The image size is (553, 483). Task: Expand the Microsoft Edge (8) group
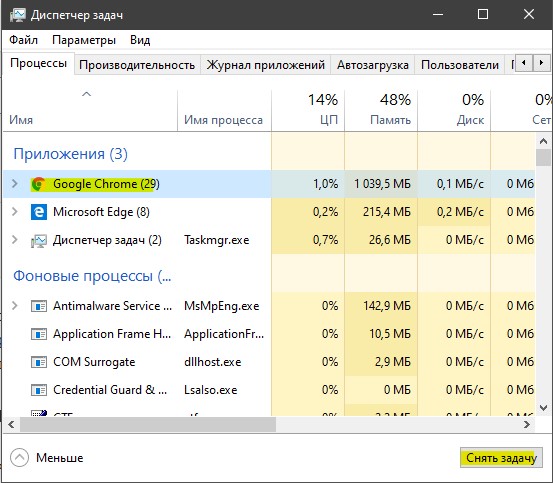[14, 212]
